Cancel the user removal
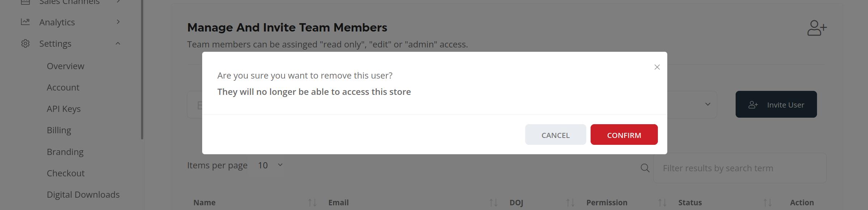The image size is (868, 210). [556, 135]
